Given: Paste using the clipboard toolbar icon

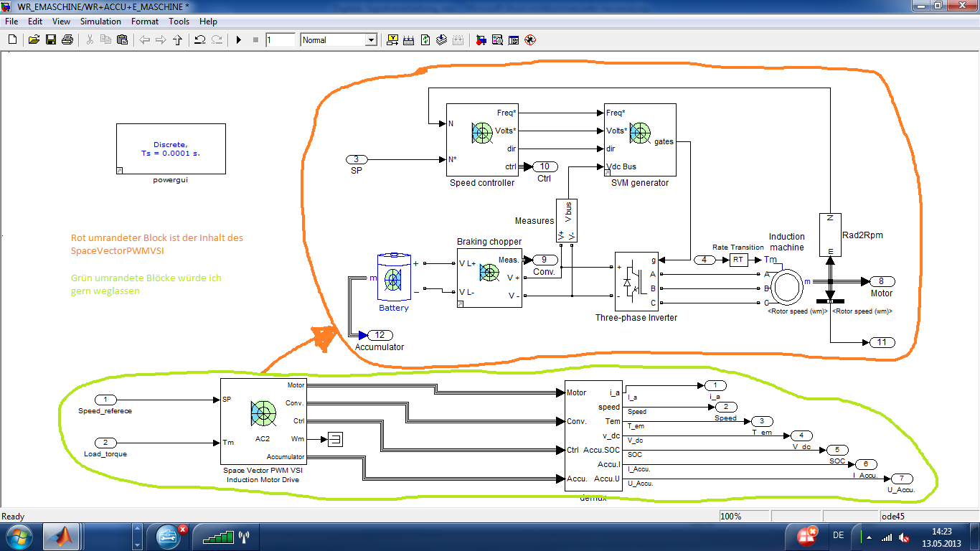Looking at the screenshot, I should [122, 40].
